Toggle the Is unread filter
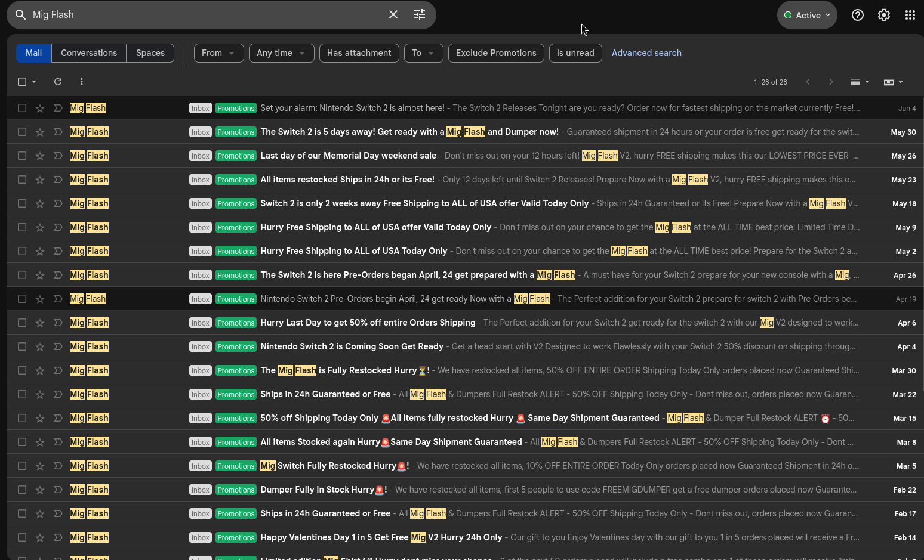This screenshot has height=560, width=924. pos(575,53)
